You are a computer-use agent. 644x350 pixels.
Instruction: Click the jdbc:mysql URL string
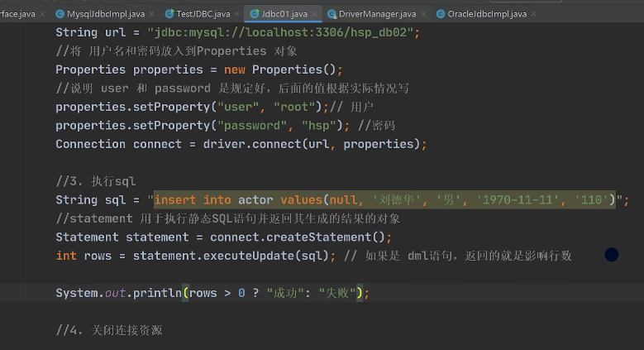click(x=280, y=32)
